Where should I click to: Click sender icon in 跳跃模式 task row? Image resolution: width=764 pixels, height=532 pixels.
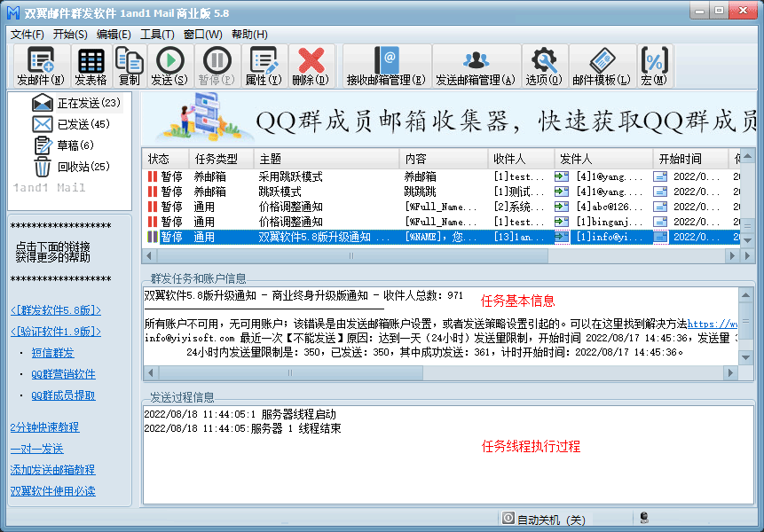click(660, 192)
